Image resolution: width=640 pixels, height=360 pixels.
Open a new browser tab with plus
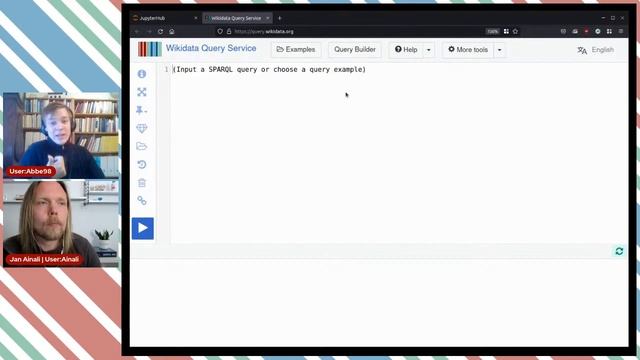280,18
